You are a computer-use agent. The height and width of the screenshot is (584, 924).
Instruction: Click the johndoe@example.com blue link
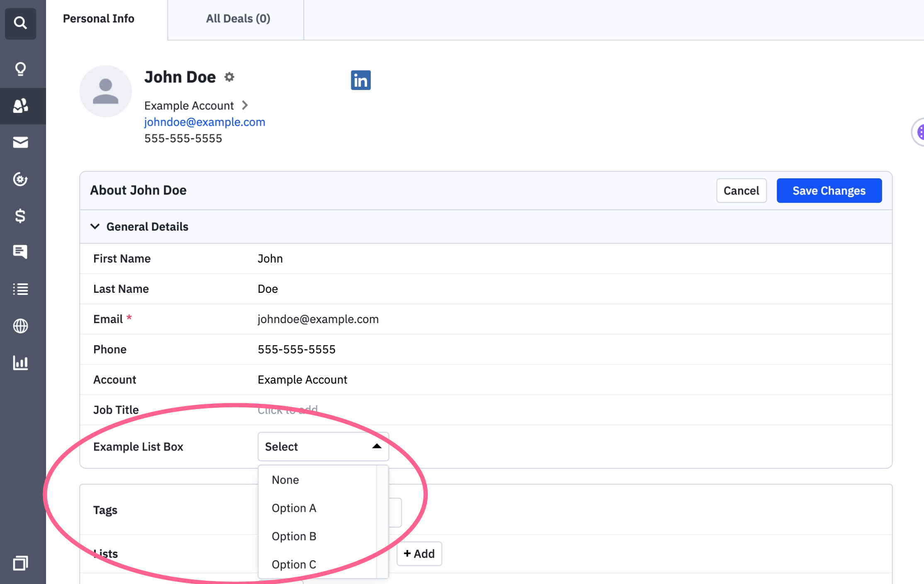205,122
